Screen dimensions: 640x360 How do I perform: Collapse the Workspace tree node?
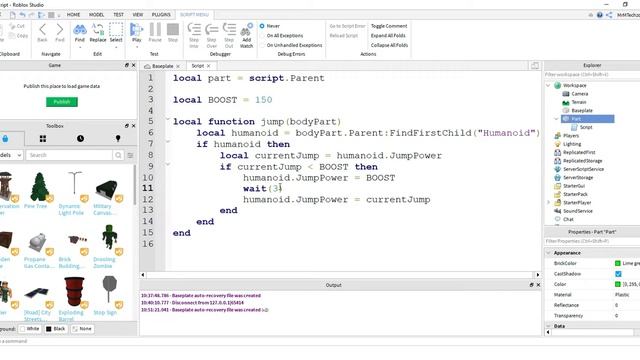coord(548,85)
